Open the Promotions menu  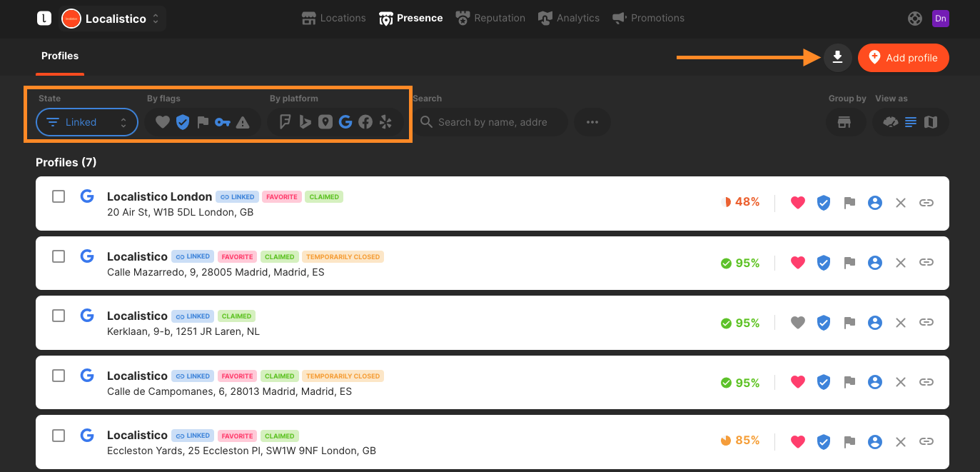pyautogui.click(x=648, y=18)
